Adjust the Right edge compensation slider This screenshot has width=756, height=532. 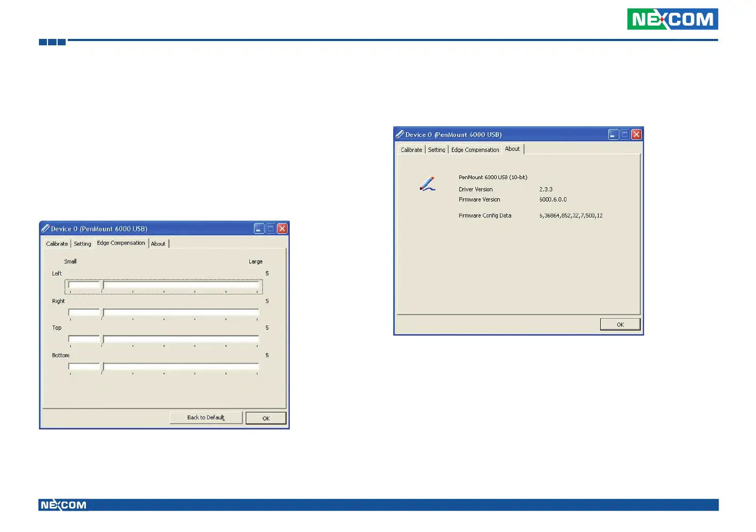point(164,313)
